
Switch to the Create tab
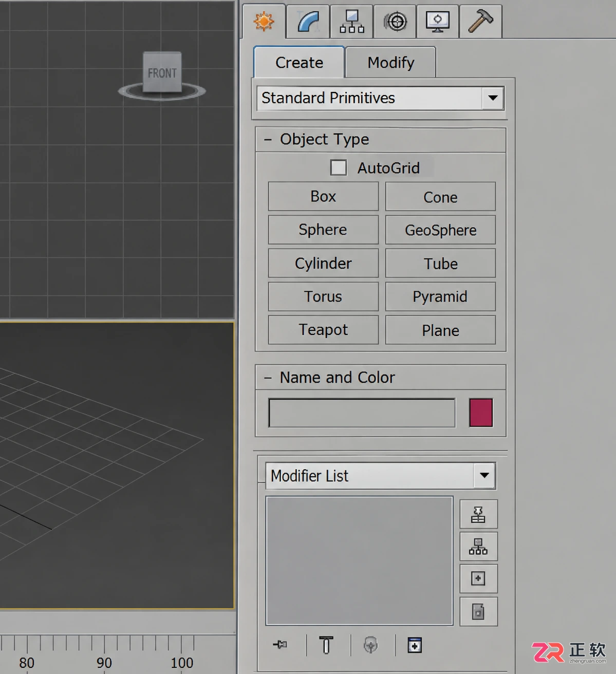point(299,62)
